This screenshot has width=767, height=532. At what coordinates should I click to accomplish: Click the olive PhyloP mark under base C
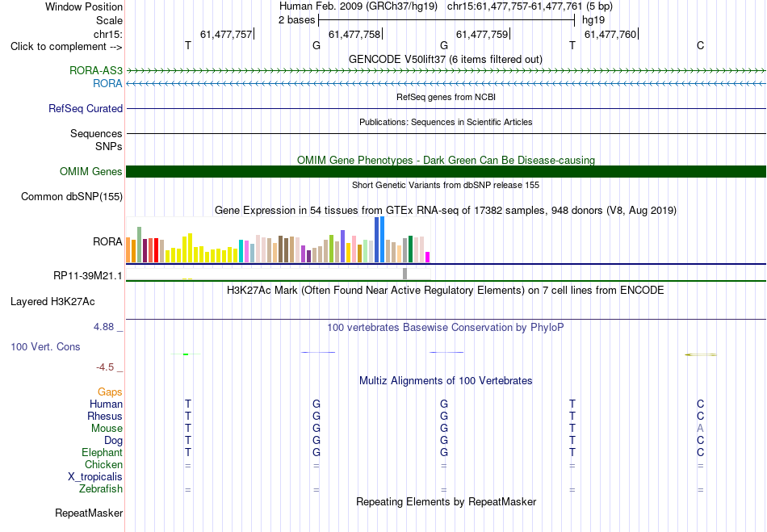tap(701, 354)
